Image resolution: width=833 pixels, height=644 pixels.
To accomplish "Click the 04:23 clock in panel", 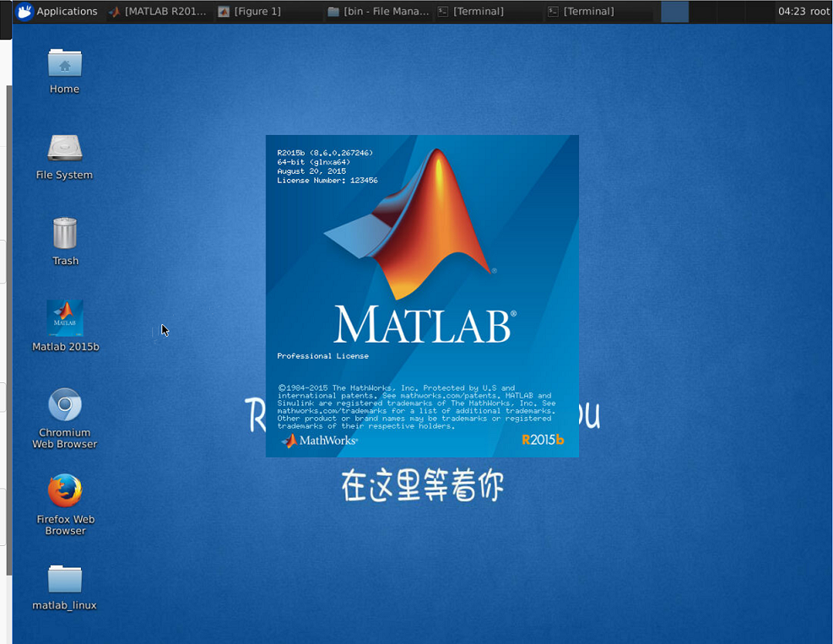I will 792,11.
